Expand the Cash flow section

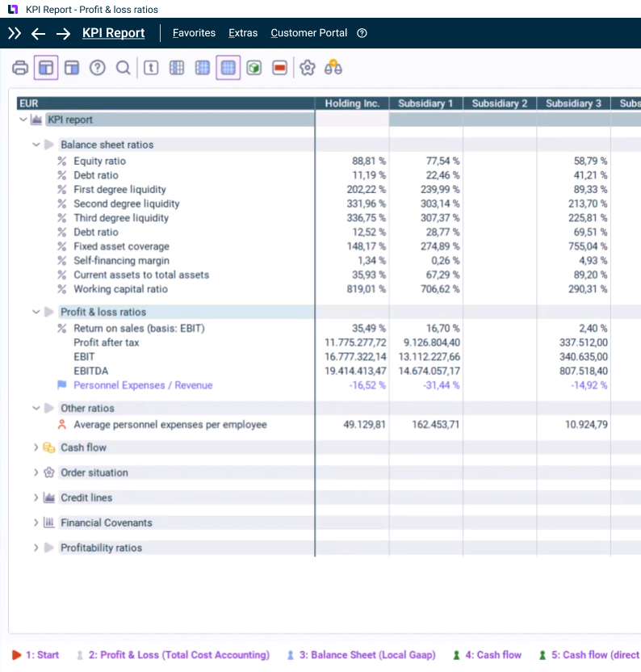click(x=36, y=447)
